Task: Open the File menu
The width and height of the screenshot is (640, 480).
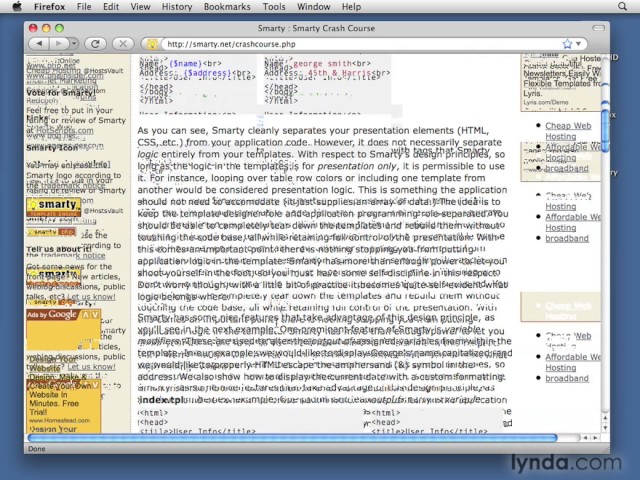Action: coord(84,7)
